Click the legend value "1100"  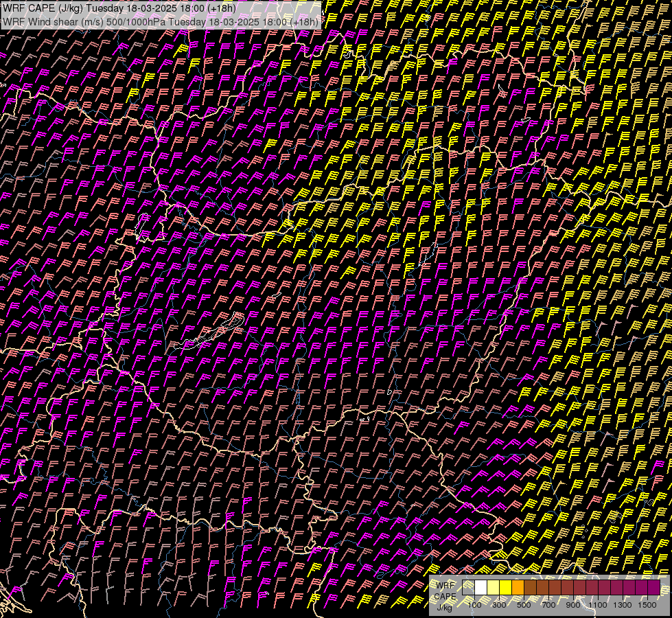click(597, 605)
